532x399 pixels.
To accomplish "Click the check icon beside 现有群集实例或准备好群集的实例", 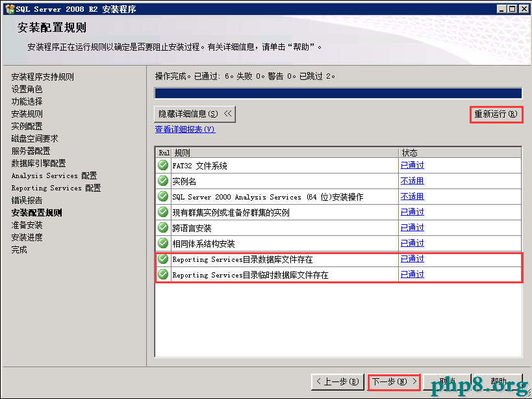I will pos(163,212).
